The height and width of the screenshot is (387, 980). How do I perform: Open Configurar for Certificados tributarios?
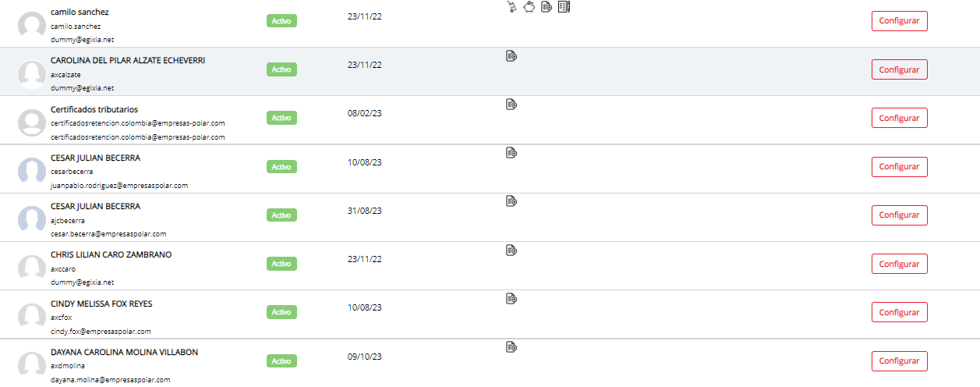[x=899, y=119]
